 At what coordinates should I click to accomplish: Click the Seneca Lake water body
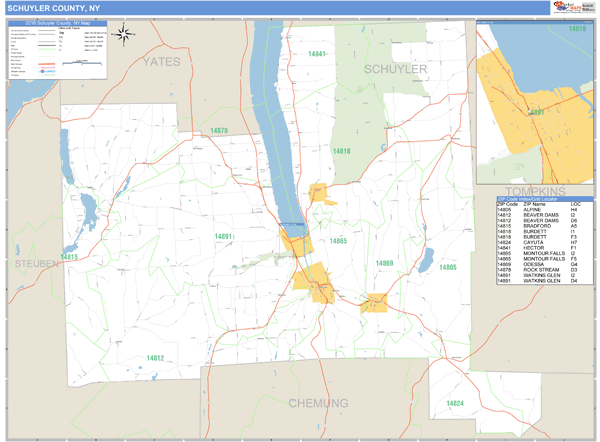click(x=272, y=110)
